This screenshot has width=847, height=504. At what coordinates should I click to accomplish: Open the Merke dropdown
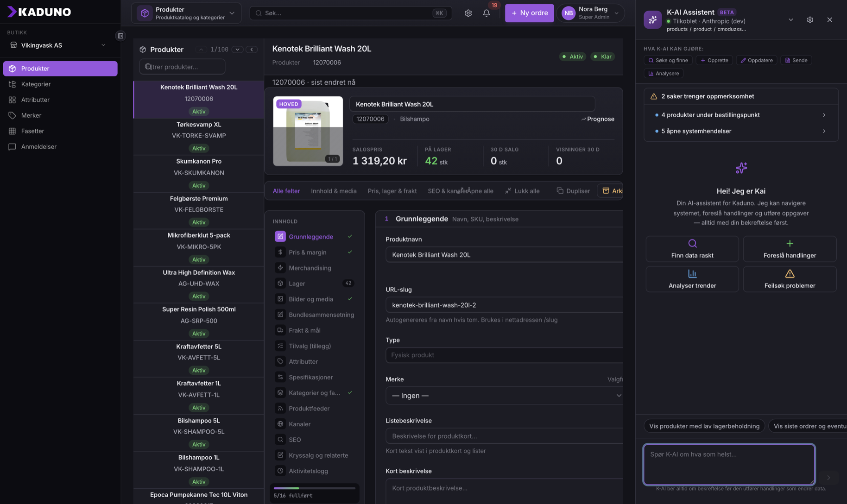[x=504, y=396]
